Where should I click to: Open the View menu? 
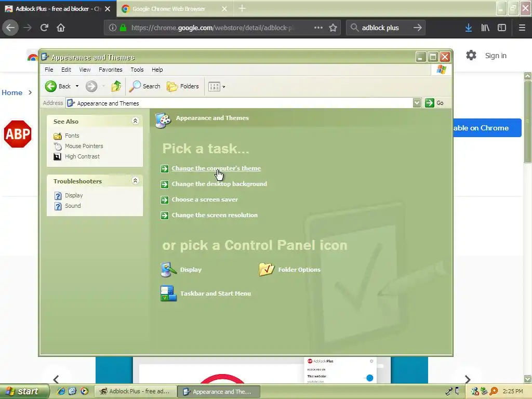click(x=85, y=70)
